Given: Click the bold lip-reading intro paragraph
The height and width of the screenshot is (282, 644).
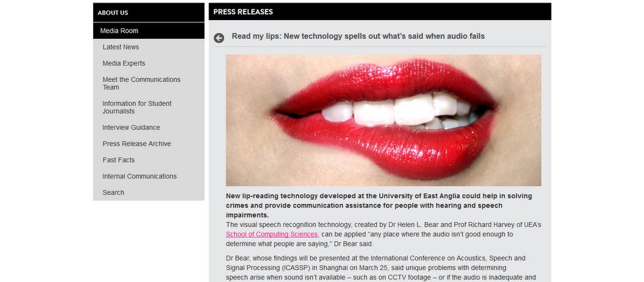Looking at the screenshot, I should (x=379, y=205).
